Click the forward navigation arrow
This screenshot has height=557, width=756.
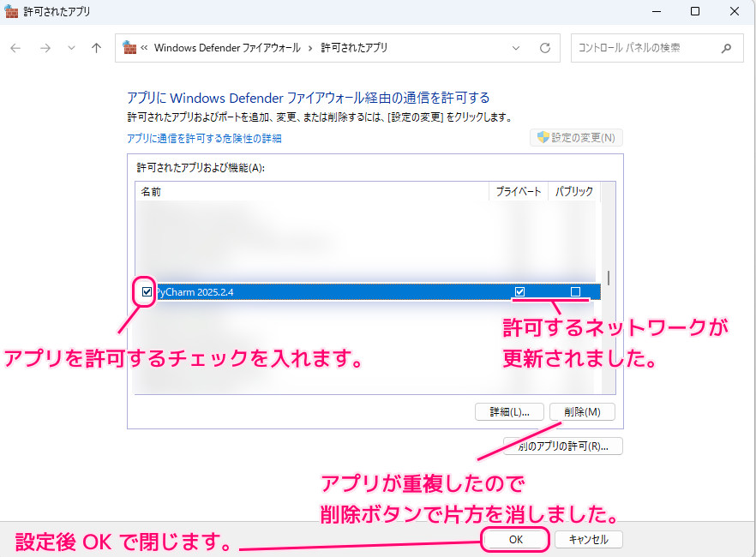[x=45, y=48]
